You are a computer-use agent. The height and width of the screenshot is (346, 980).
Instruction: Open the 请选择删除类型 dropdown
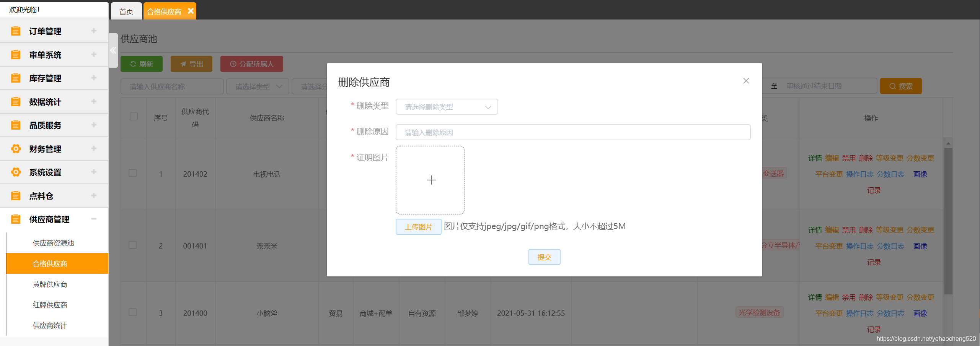point(447,107)
